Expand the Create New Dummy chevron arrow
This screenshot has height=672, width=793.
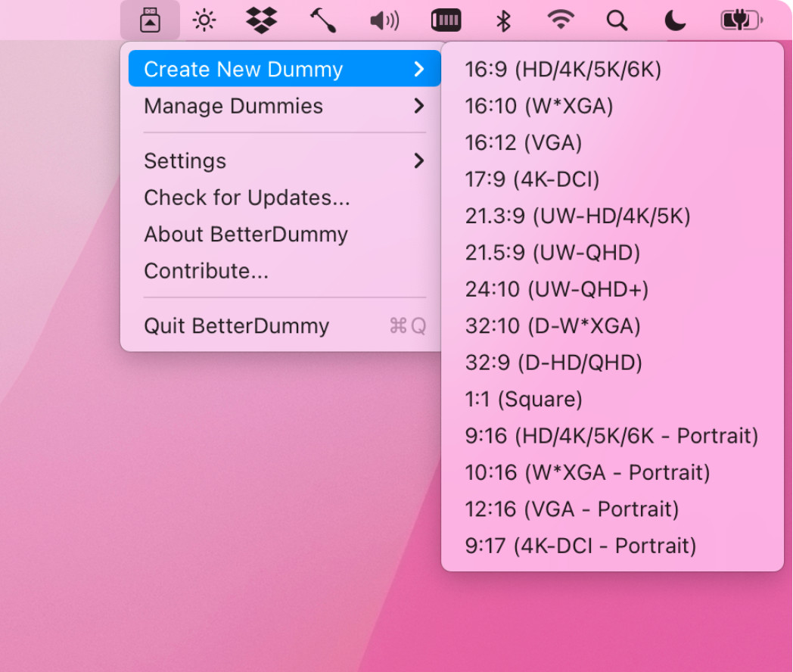tap(418, 69)
